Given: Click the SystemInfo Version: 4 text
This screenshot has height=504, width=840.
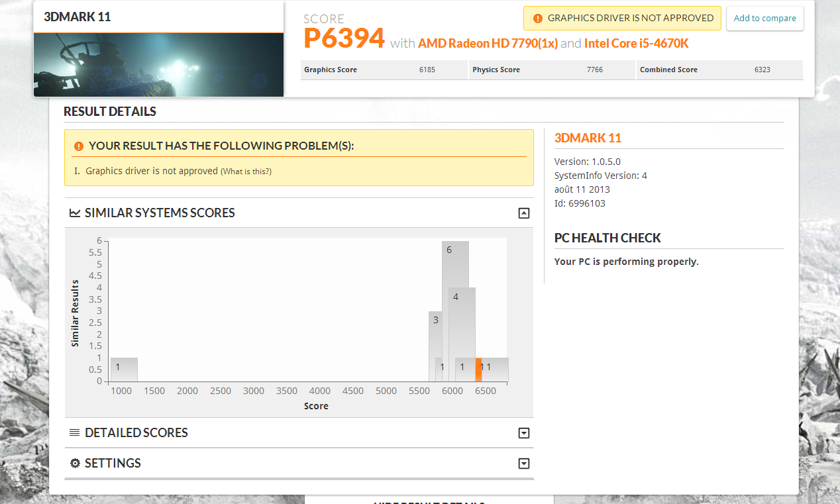Looking at the screenshot, I should coord(601,176).
